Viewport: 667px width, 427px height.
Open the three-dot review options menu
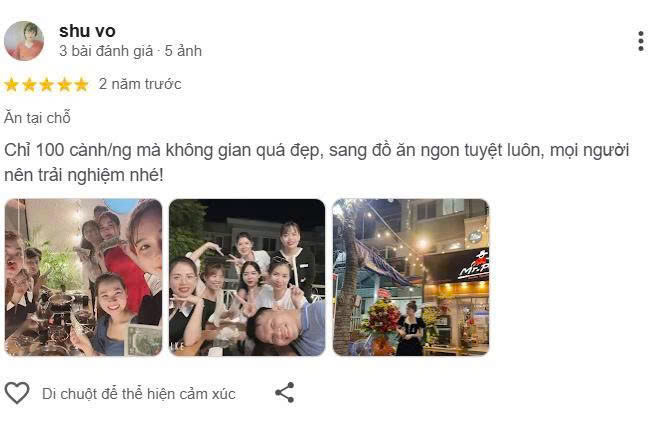click(x=641, y=41)
